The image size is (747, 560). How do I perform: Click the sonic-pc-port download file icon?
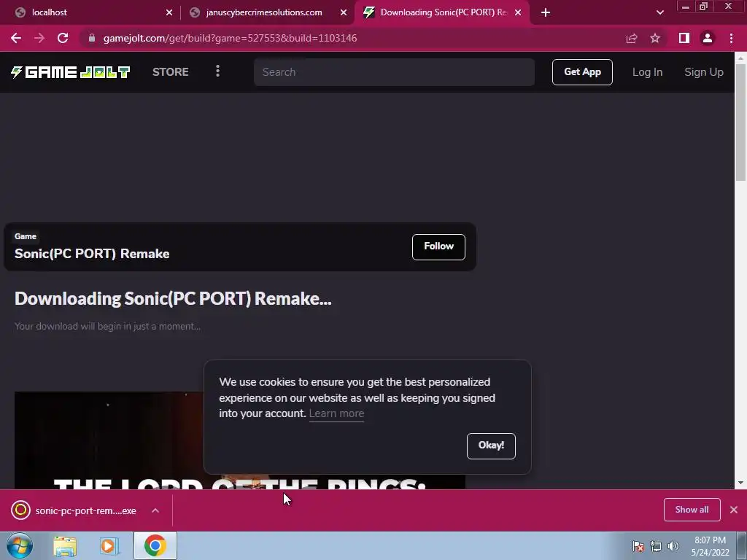point(20,510)
